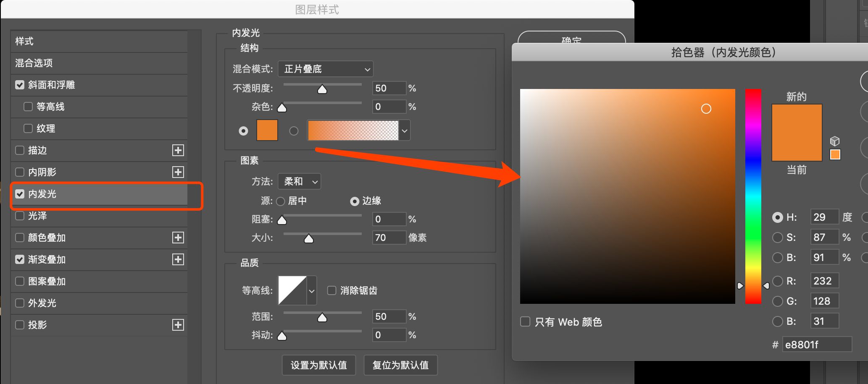Click the plus icon next to 颜色叠加

coord(178,238)
